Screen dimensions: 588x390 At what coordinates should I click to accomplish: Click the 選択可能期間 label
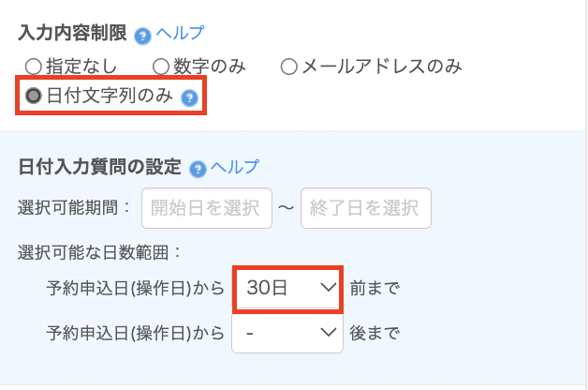click(75, 208)
